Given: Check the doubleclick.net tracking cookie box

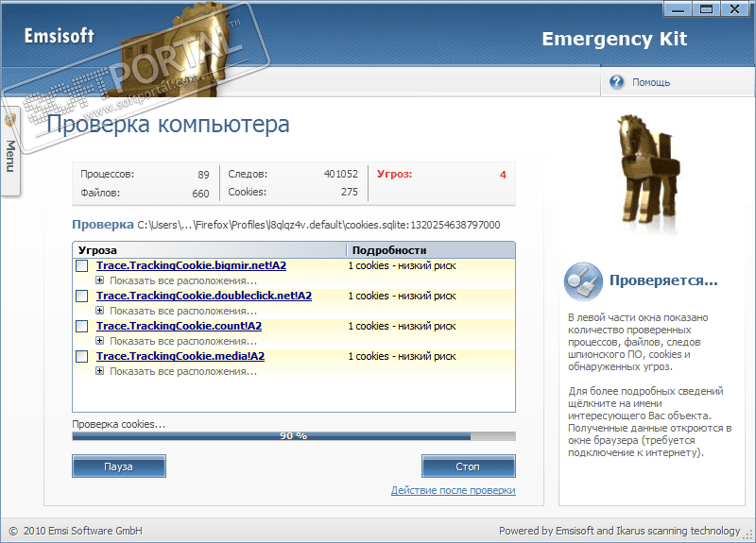Looking at the screenshot, I should point(82,296).
